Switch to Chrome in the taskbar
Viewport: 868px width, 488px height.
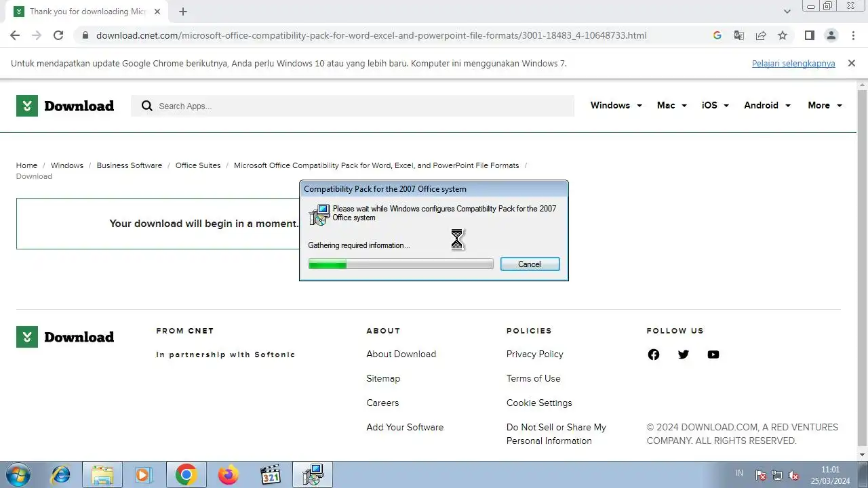(186, 474)
